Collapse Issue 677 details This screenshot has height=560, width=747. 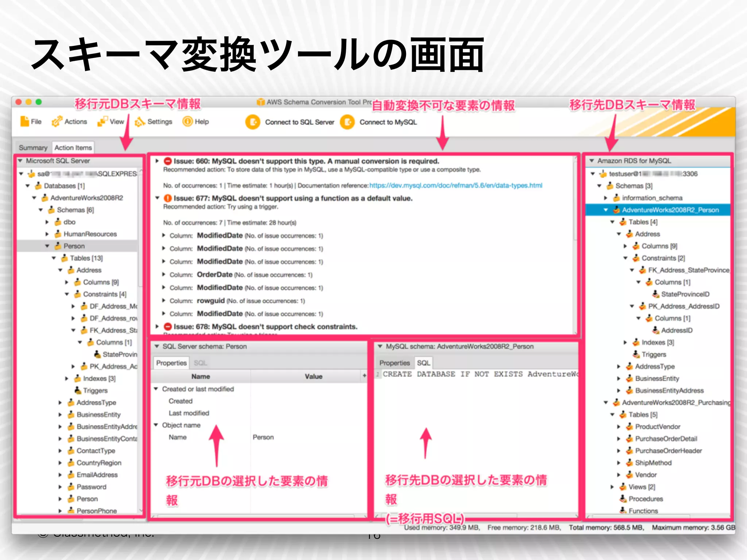[157, 198]
